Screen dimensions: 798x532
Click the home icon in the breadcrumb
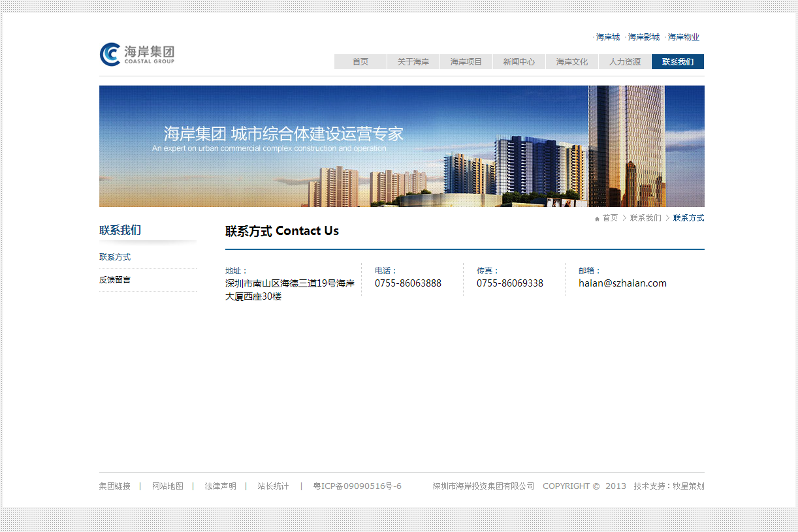(x=596, y=218)
